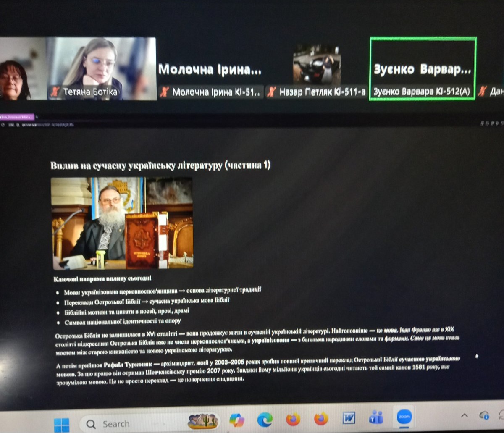
Task: Click the muted mic icon beside Назар Петляк
Action: [x=272, y=92]
